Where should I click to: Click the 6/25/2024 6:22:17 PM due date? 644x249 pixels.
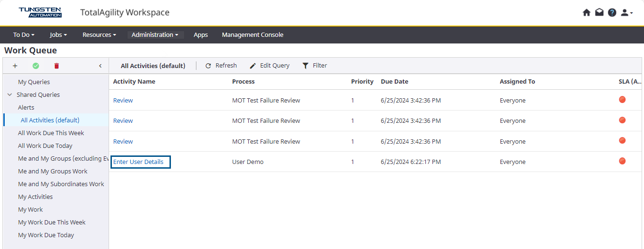coord(411,162)
